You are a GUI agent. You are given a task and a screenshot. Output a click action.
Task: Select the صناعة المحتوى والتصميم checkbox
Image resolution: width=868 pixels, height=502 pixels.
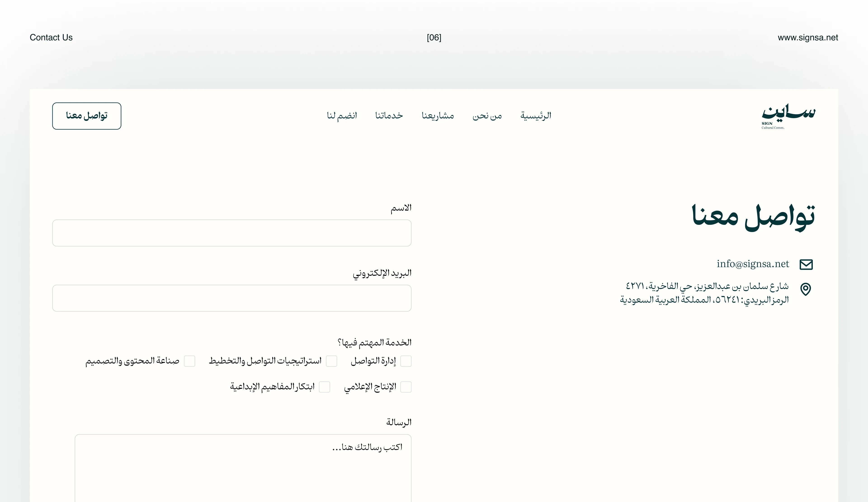coord(189,361)
